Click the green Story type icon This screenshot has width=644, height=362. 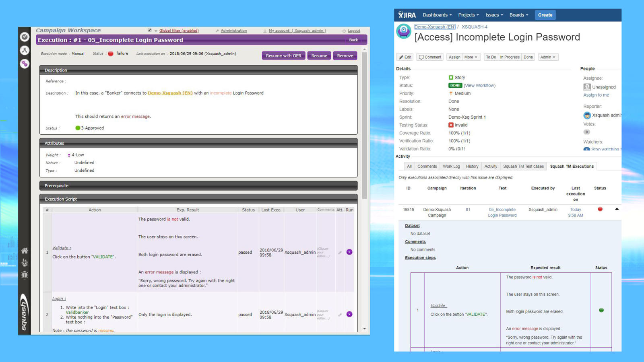tap(451, 78)
